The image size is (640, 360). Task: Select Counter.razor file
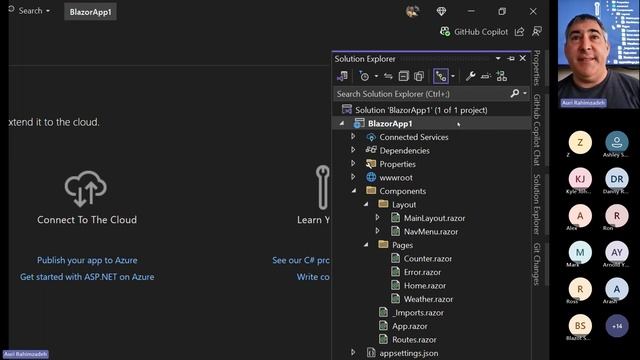click(x=427, y=258)
